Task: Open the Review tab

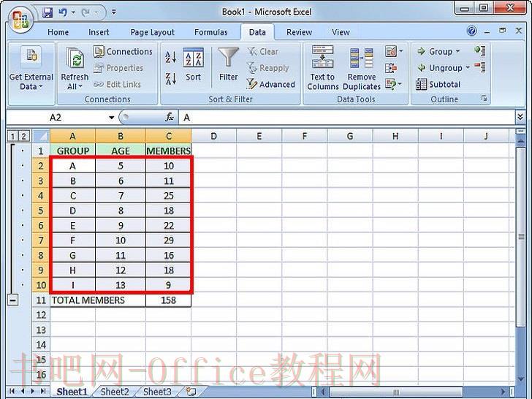Action: point(299,32)
